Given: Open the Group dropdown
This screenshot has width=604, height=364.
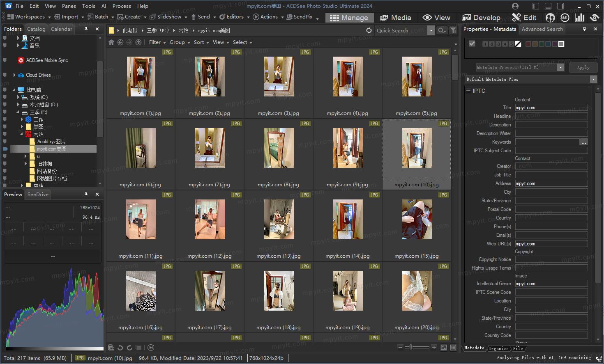Looking at the screenshot, I should [180, 42].
